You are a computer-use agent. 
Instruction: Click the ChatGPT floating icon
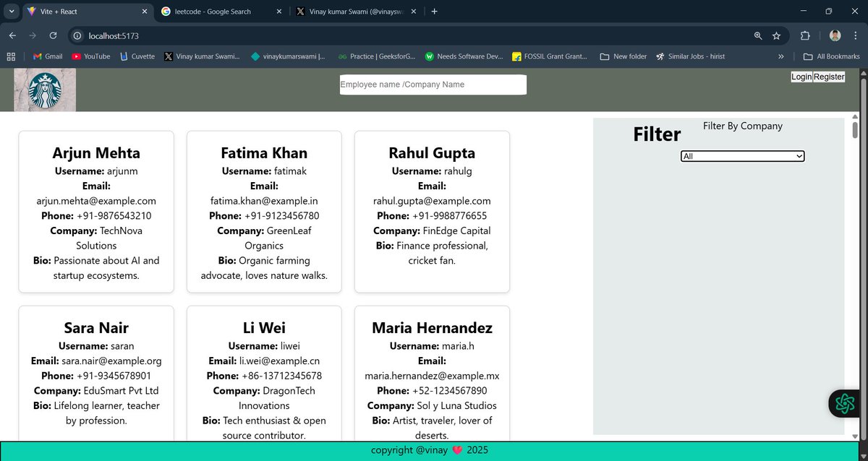(x=845, y=403)
